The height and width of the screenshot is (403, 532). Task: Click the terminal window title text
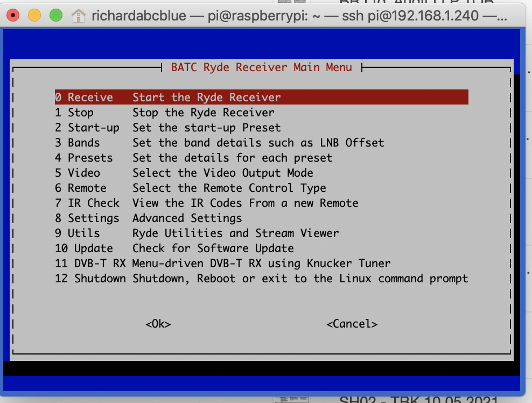pos(299,16)
